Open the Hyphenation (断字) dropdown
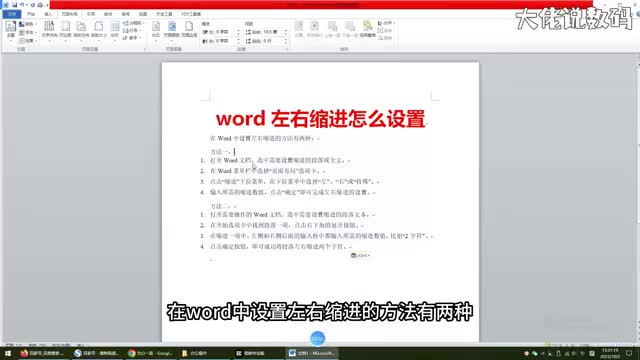The height and width of the screenshot is (360, 640). (x=131, y=38)
